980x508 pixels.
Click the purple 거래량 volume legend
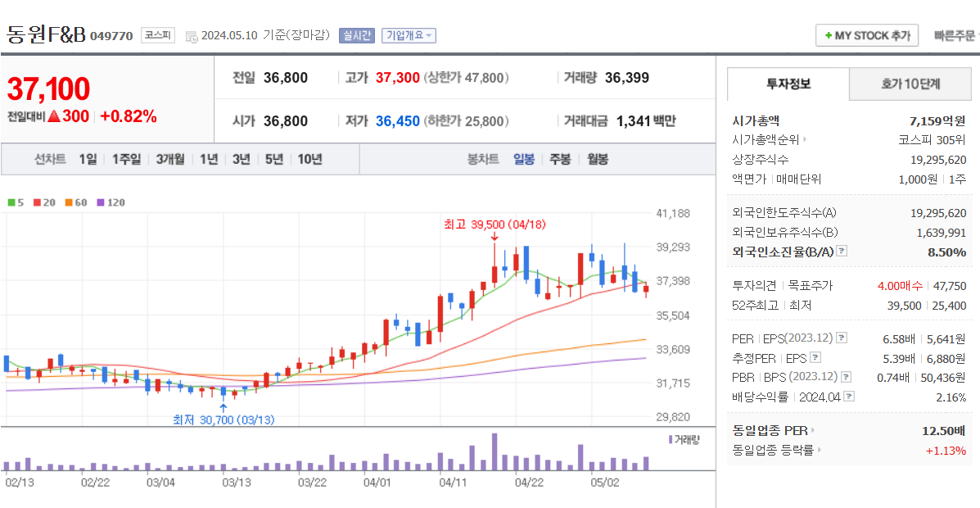pos(684,439)
